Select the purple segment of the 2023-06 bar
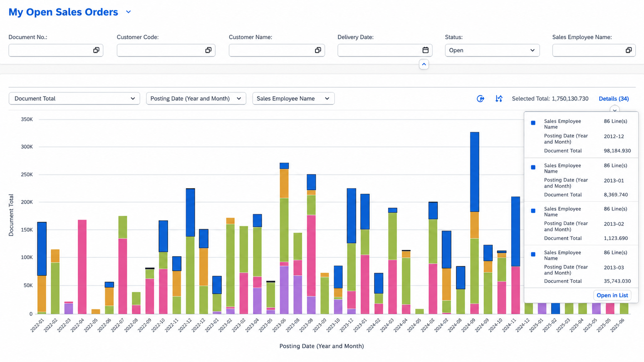Viewport: 644px width, 362px height. click(284, 290)
